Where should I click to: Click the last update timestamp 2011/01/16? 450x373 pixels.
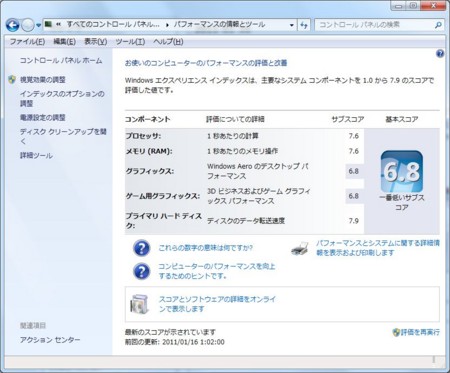193,342
